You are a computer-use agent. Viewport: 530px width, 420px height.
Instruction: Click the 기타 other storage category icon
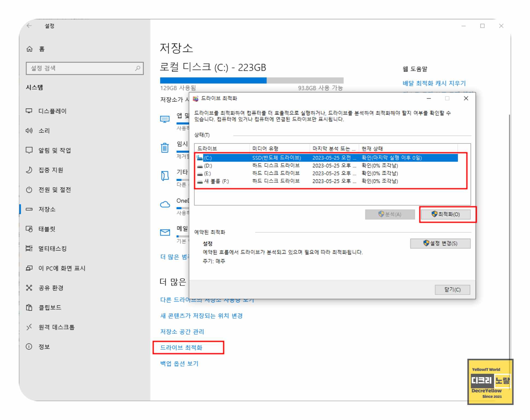click(x=165, y=176)
